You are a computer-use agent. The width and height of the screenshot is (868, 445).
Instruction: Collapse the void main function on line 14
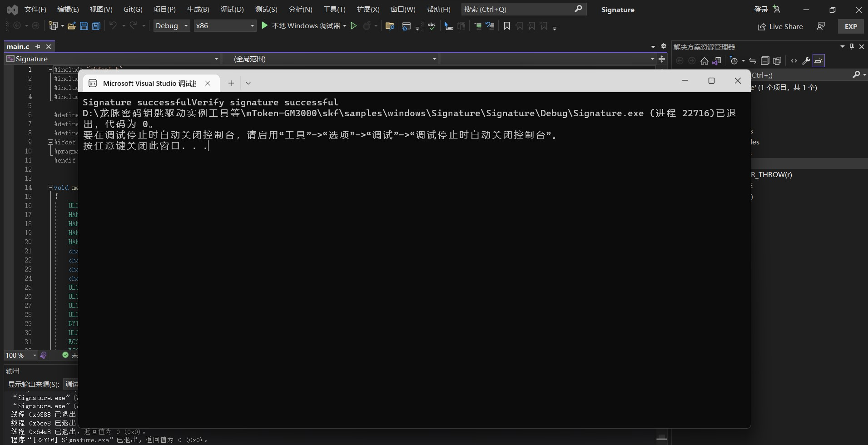pos(50,188)
